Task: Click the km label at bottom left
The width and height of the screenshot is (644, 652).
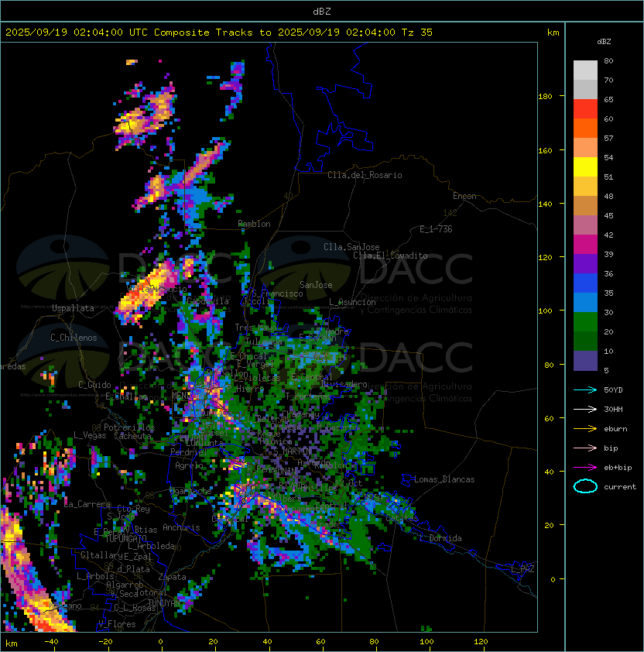Action: (x=12, y=643)
